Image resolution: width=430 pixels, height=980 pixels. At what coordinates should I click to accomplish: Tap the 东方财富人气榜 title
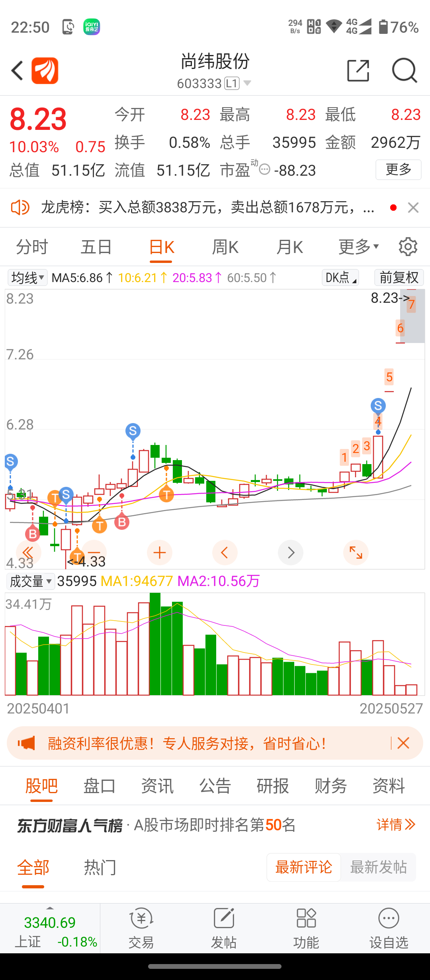pos(70,825)
